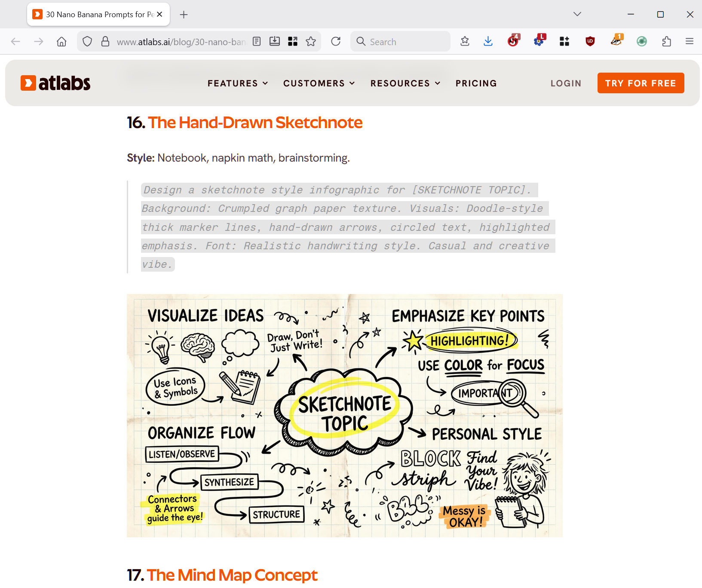Show site tracking protection shield info
Screen dimensions: 702x588
(x=87, y=42)
